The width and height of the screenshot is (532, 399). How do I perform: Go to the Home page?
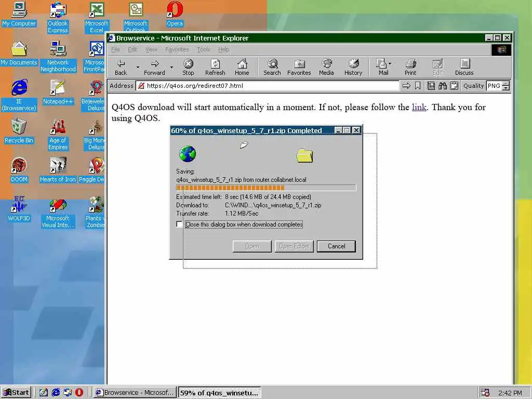click(x=242, y=67)
